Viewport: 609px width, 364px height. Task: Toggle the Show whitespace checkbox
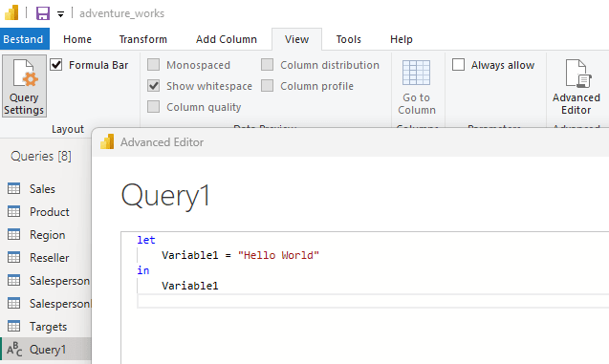tap(153, 86)
